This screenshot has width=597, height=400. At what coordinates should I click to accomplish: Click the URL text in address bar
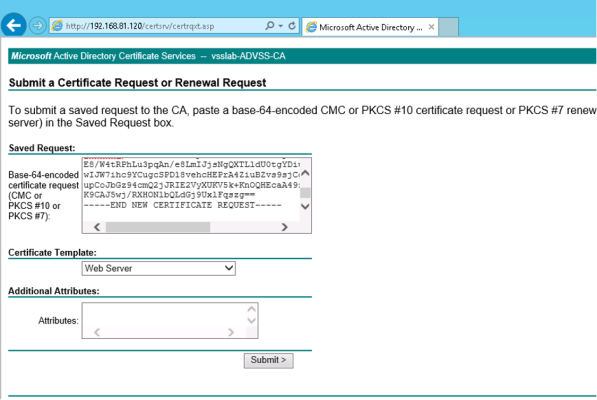coord(140,26)
